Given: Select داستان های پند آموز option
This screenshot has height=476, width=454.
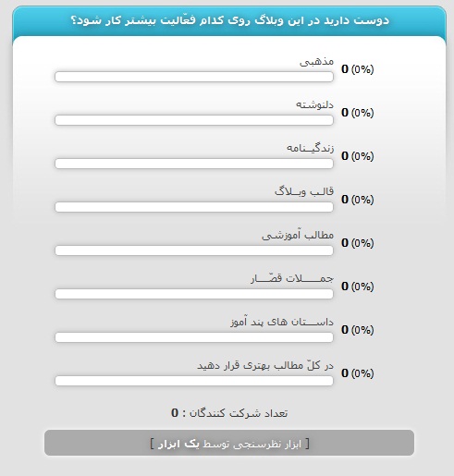Looking at the screenshot, I should coord(282,322).
